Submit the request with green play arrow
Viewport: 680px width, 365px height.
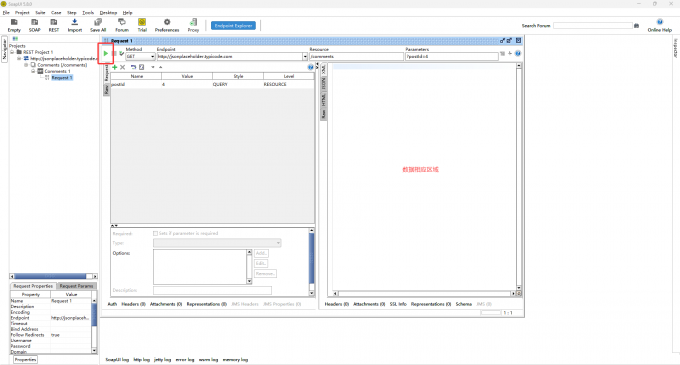pos(106,53)
